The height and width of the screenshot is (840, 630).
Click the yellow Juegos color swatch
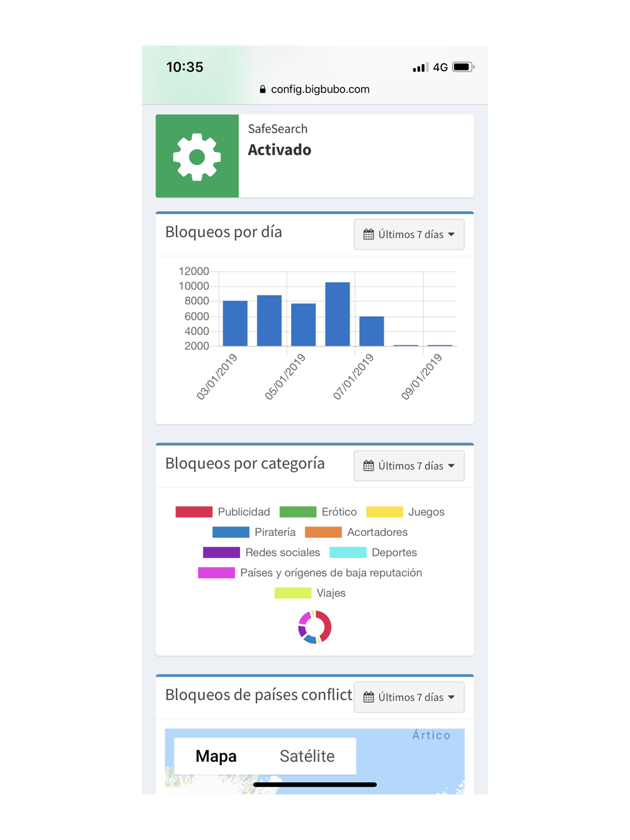[384, 512]
